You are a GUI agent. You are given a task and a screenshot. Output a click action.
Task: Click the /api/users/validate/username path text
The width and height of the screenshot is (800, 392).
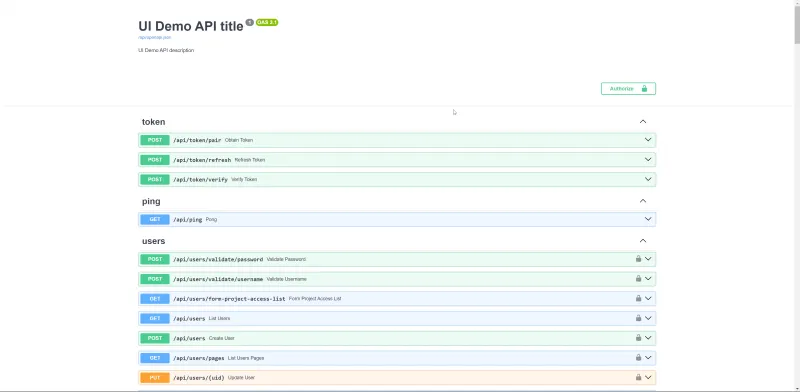click(x=218, y=279)
